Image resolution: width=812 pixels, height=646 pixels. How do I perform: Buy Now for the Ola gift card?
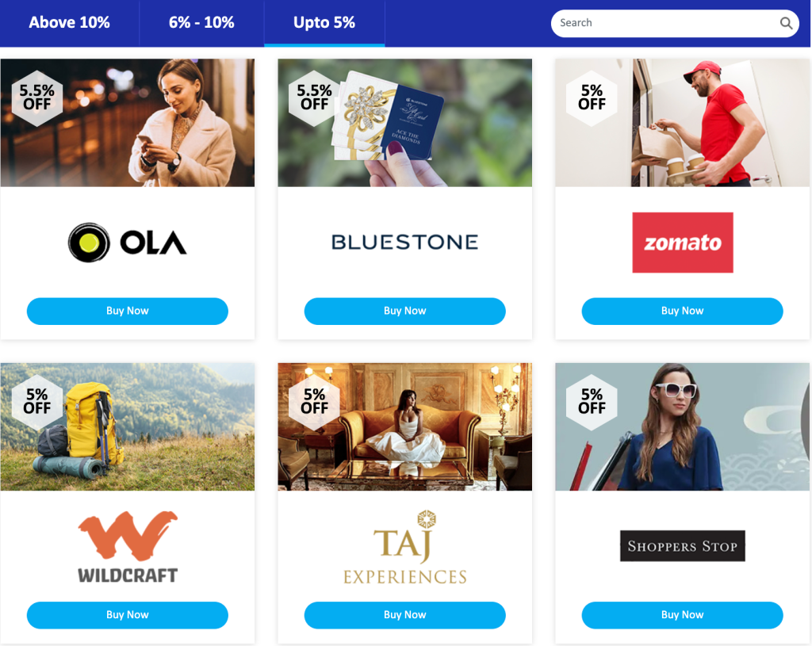click(128, 311)
